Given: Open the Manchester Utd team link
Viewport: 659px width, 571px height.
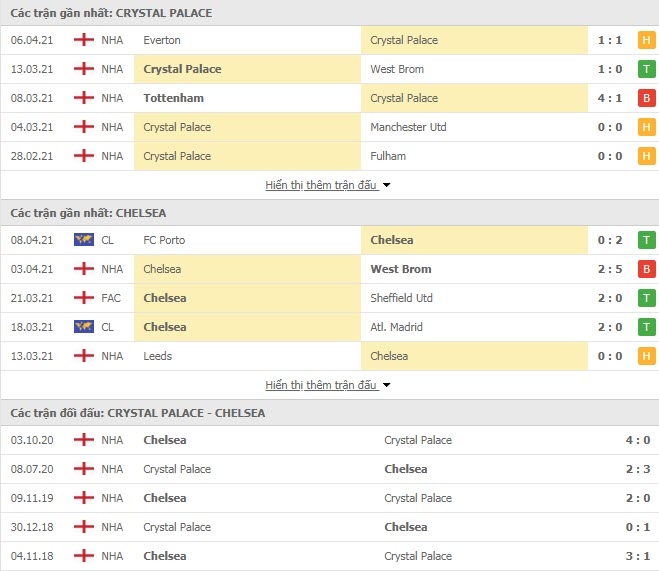Looking at the screenshot, I should pyautogui.click(x=408, y=127).
